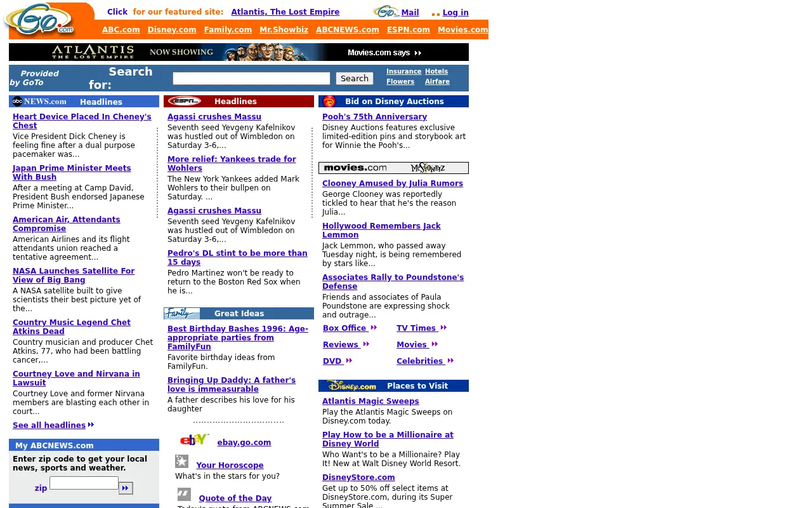Click the Disney.com Places to Visit logo

pyautogui.click(x=352, y=385)
